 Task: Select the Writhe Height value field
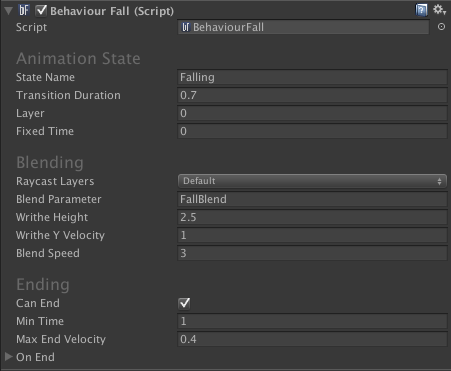pyautogui.click(x=312, y=217)
